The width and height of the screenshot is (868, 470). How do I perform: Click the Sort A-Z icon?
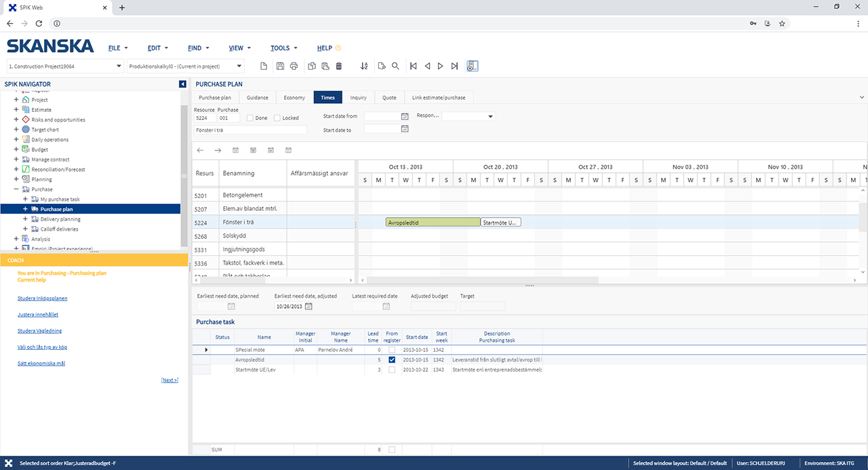tap(364, 66)
